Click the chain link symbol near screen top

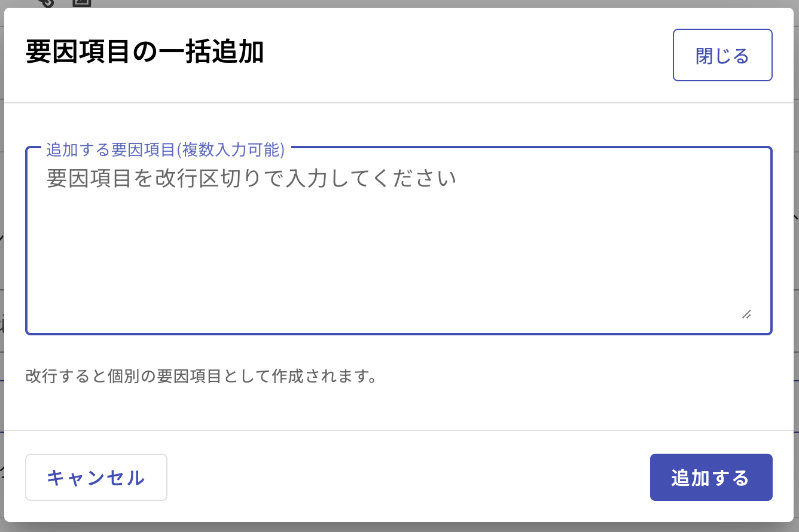(47, 3)
